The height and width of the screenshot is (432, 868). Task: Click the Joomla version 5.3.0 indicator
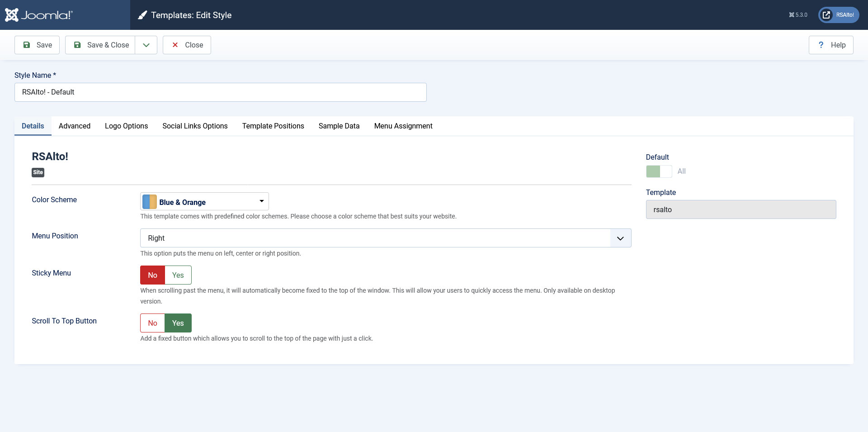(798, 15)
